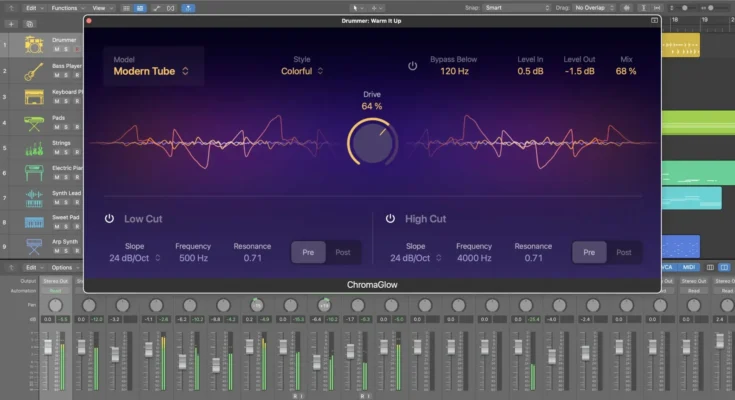Select the MIDI filter button in mixer
Viewport: 735px width, 400px height.
point(689,267)
